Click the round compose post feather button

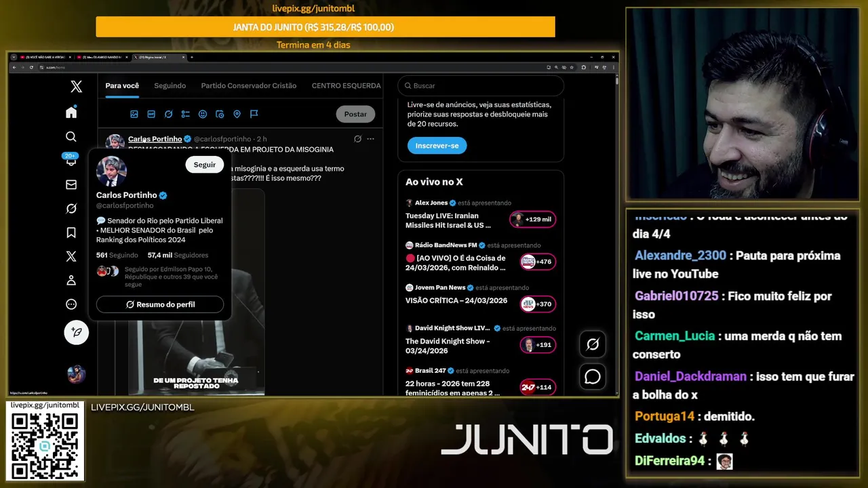(76, 332)
